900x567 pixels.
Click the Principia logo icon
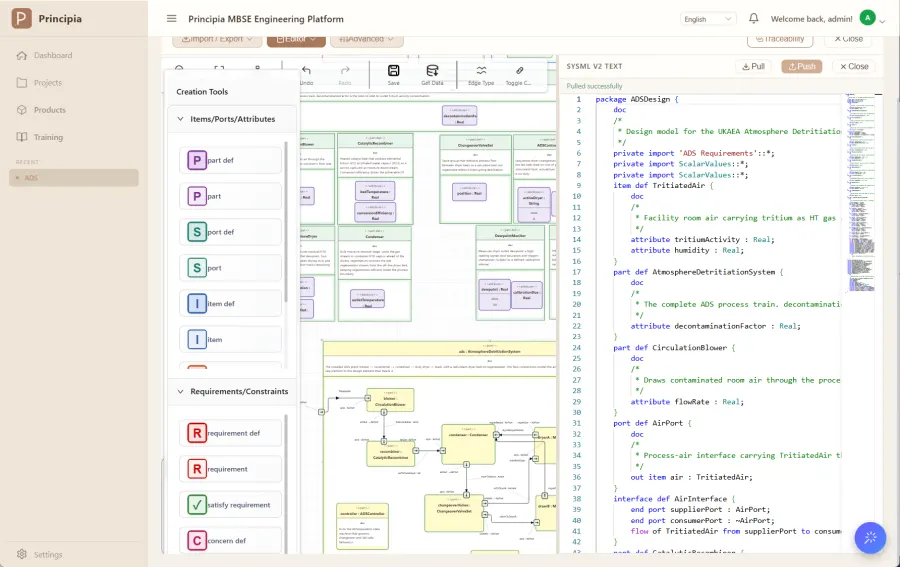coord(21,18)
